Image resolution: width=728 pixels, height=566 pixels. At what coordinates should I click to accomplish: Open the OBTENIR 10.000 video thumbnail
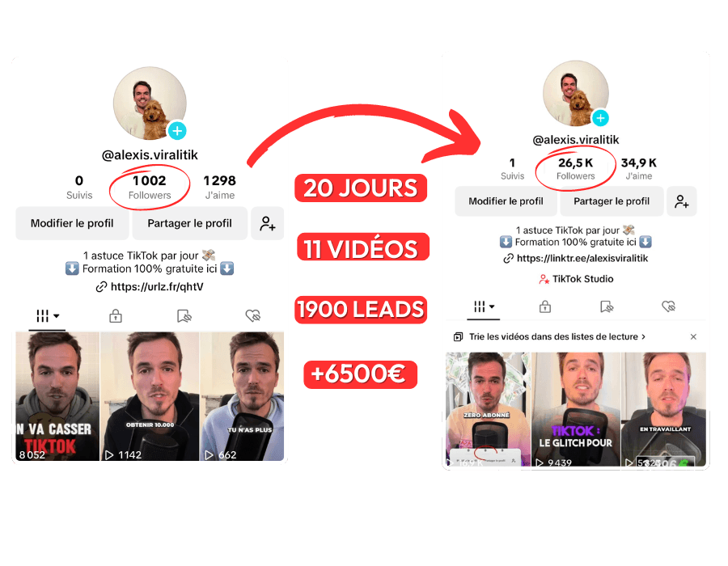point(150,396)
